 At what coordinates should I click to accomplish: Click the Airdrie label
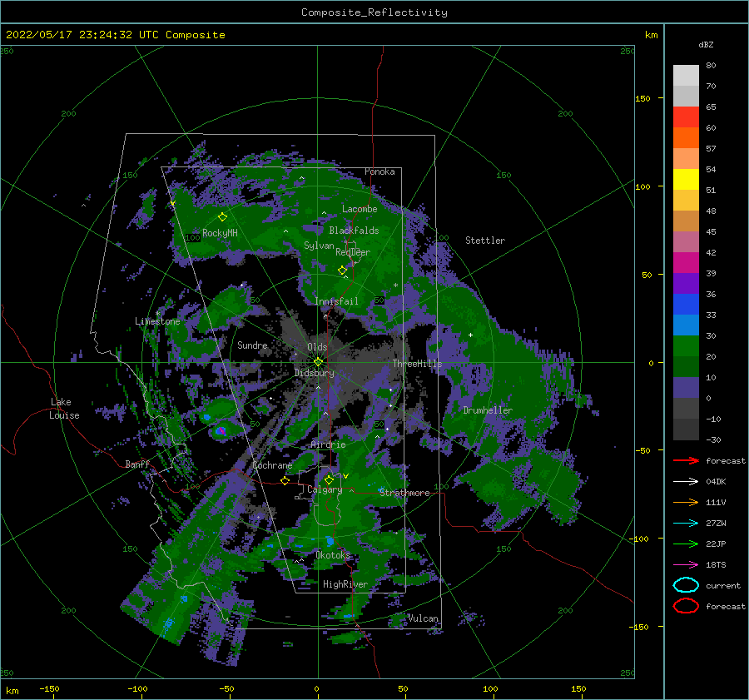click(x=328, y=444)
